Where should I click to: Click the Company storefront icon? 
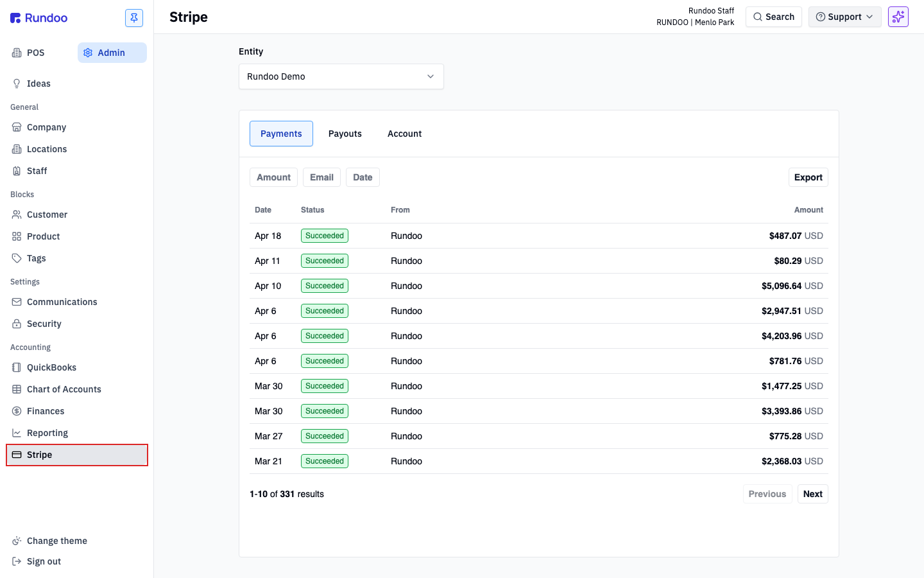(17, 127)
